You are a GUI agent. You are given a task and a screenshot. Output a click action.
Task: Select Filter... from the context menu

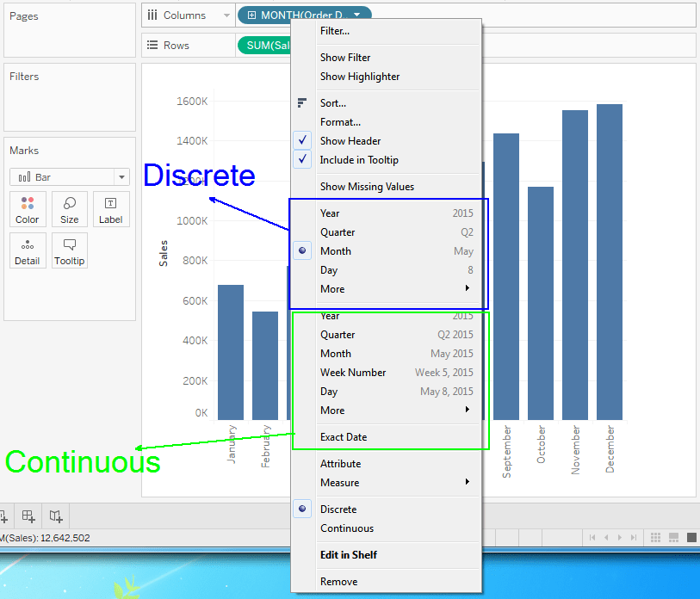tap(335, 32)
